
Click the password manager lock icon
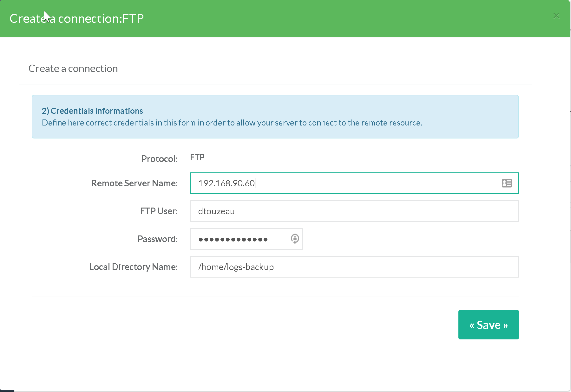pos(295,239)
